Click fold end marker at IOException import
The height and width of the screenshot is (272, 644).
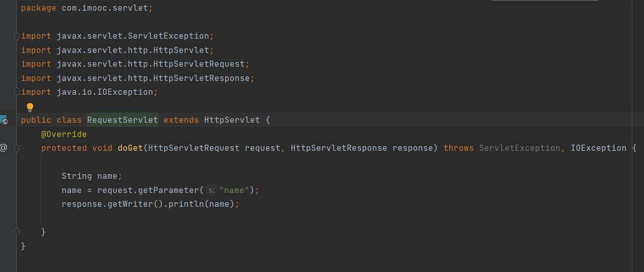16,92
